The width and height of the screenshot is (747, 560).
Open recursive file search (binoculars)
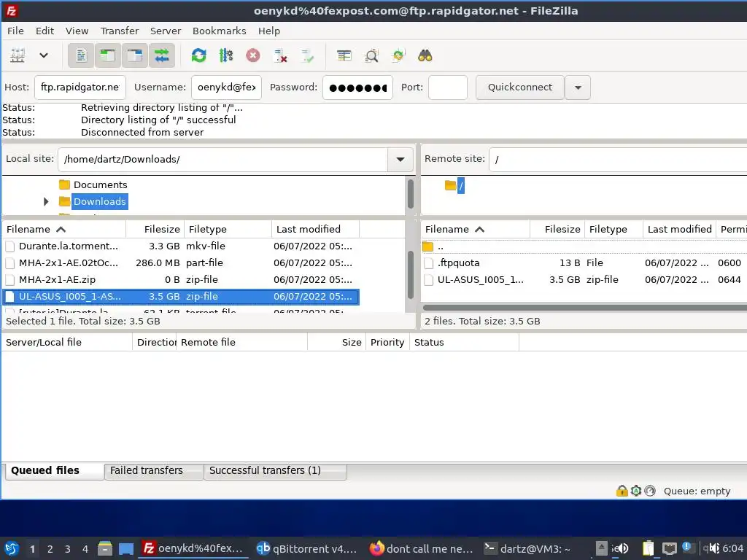425,55
